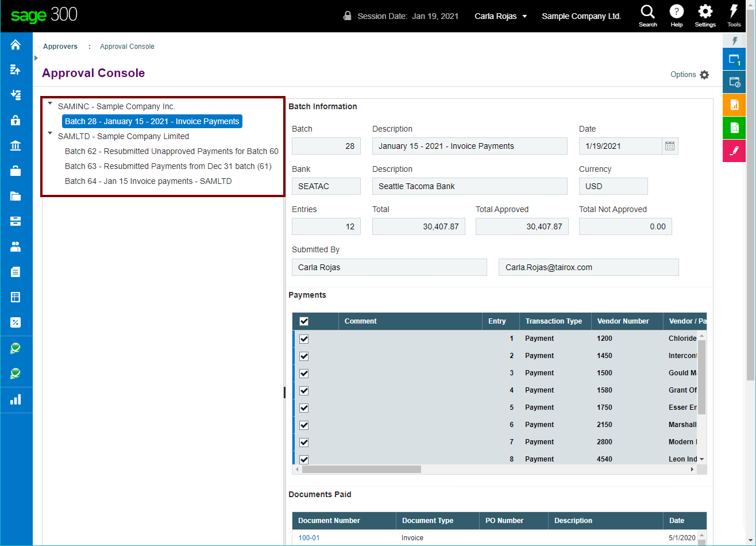The width and height of the screenshot is (756, 546).
Task: Click the Comment column header
Action: pyautogui.click(x=410, y=321)
